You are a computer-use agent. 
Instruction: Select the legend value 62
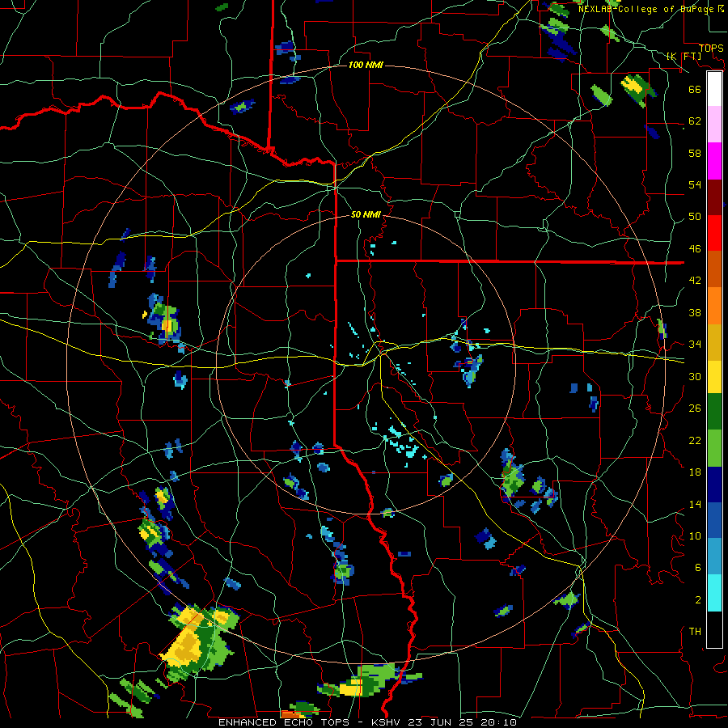695,121
